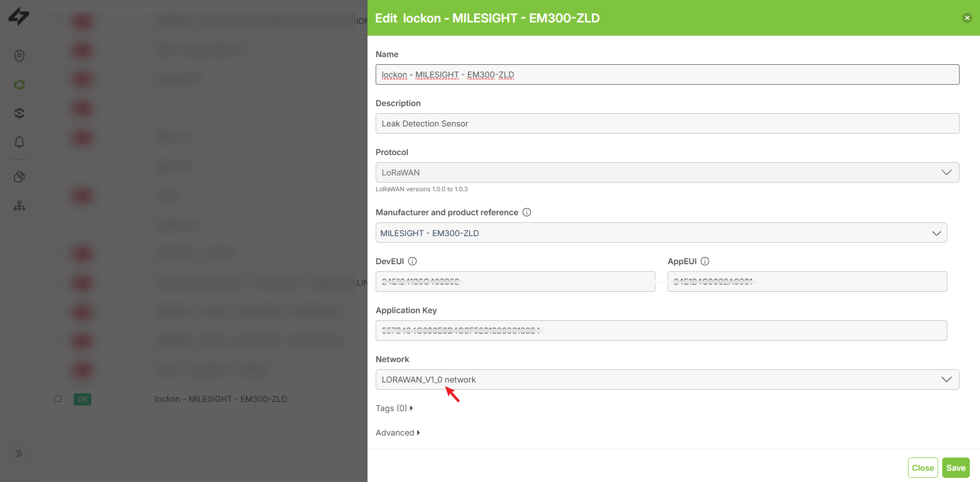The width and height of the screenshot is (980, 482).
Task: Click the DevEUI info icon
Action: coord(412,261)
